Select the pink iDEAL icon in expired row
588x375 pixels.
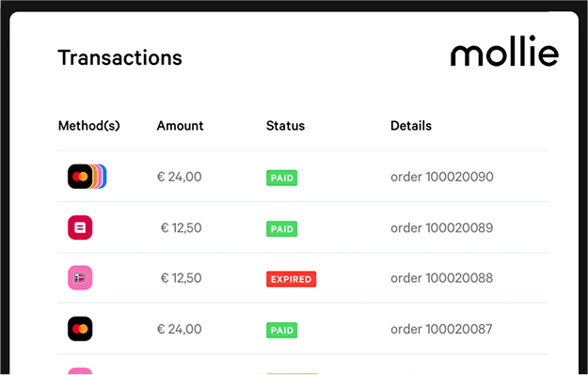coord(80,278)
